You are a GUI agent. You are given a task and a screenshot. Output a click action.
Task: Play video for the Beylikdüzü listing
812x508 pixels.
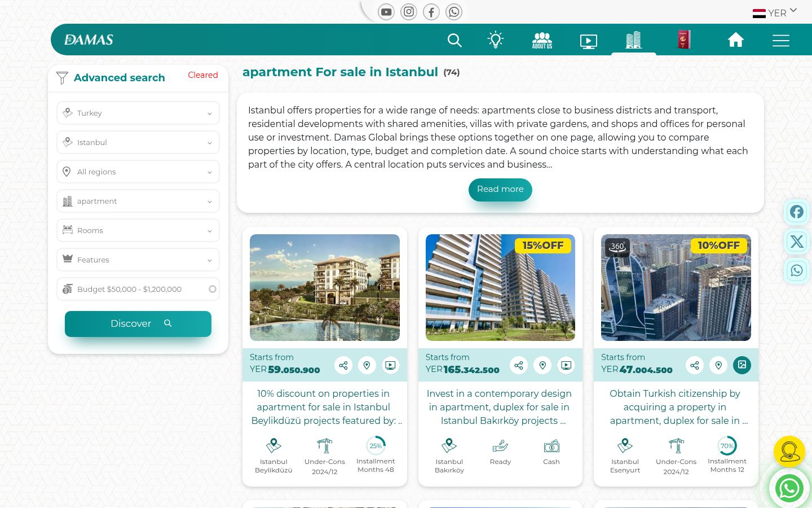(x=390, y=365)
